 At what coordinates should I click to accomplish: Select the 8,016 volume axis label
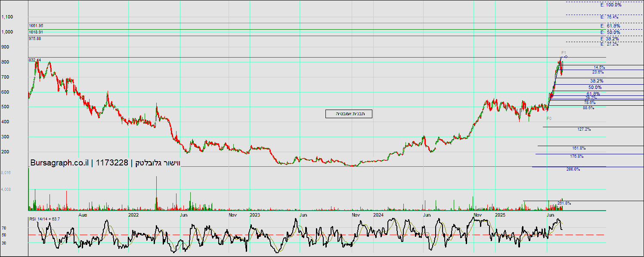pyautogui.click(x=6, y=172)
